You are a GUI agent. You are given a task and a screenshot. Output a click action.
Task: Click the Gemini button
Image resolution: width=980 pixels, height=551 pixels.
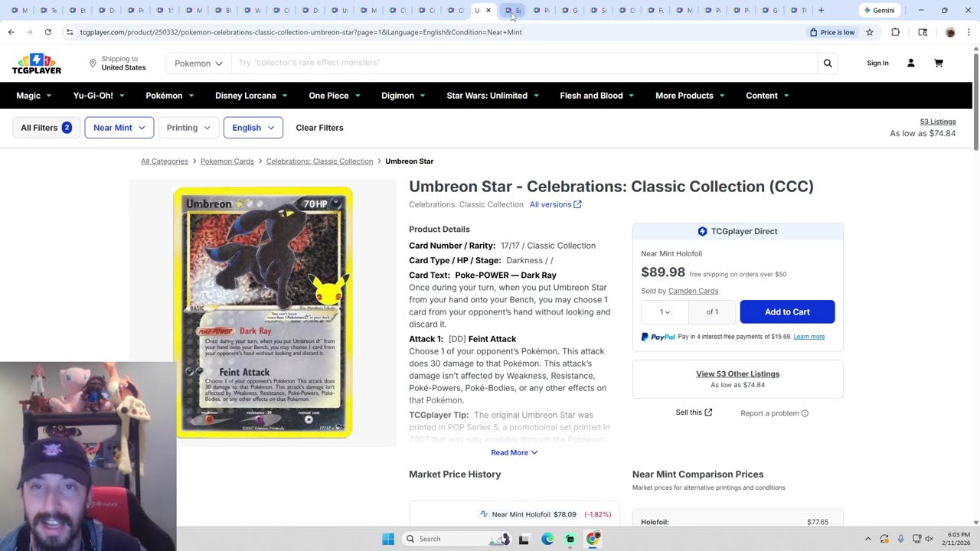pyautogui.click(x=879, y=11)
